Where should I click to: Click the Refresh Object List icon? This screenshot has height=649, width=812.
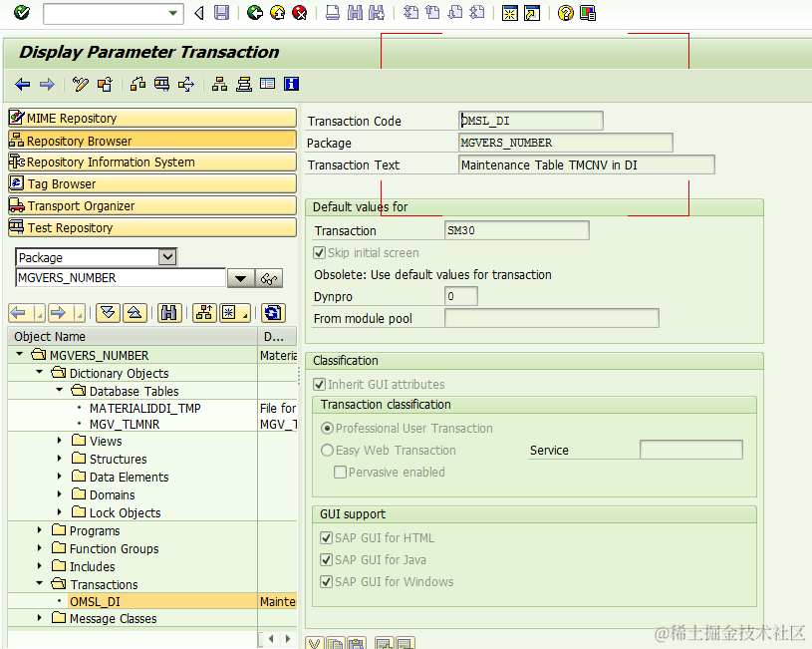coord(273,313)
